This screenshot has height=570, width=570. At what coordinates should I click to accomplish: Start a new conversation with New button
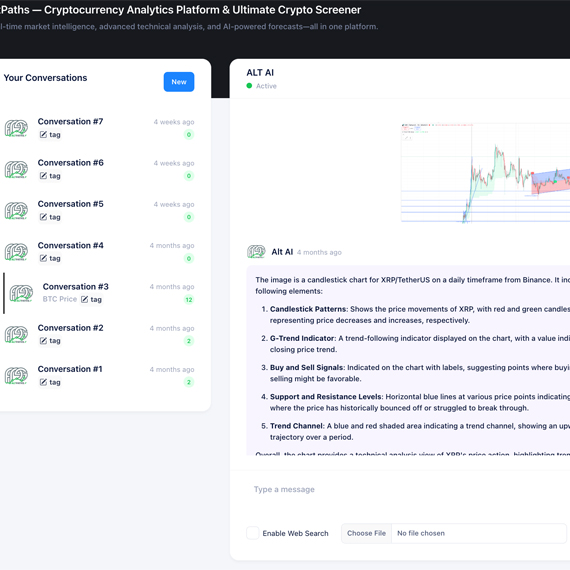pos(178,82)
